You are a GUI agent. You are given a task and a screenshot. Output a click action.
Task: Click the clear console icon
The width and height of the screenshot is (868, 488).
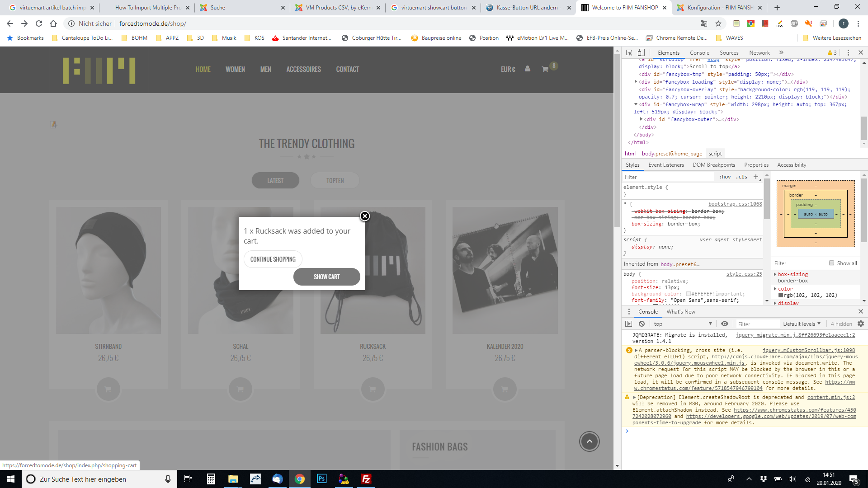pyautogui.click(x=642, y=324)
